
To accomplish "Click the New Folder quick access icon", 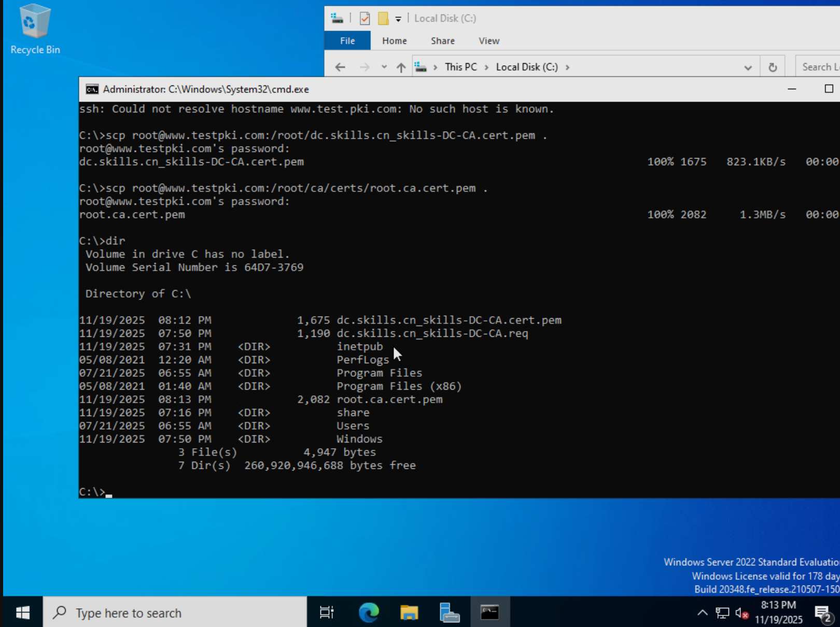I will (x=383, y=19).
